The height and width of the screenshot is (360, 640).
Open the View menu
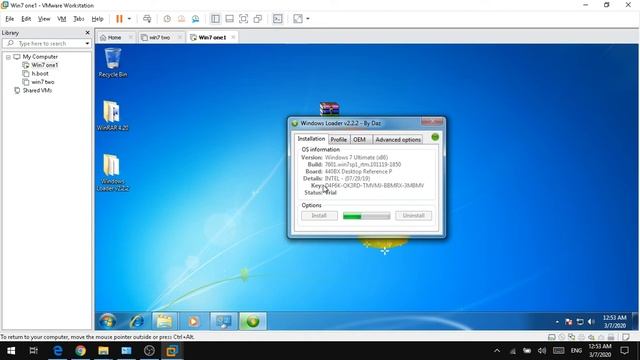point(44,19)
